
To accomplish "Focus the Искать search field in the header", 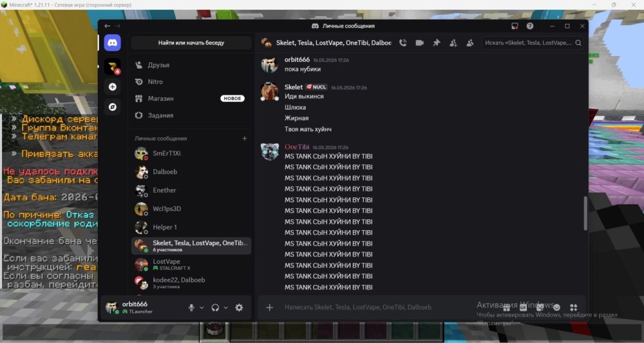I will (533, 43).
